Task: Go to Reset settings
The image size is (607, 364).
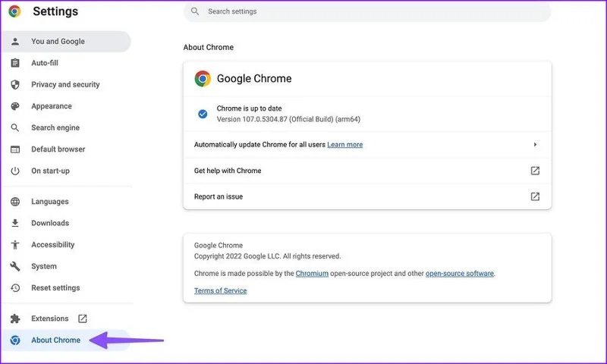Action: pos(66,288)
